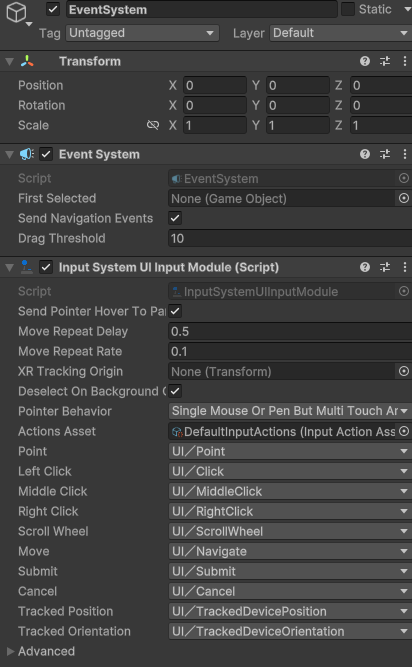This screenshot has height=667, width=412.
Task: Open the Scroll Wheel action dropdown
Action: click(290, 531)
